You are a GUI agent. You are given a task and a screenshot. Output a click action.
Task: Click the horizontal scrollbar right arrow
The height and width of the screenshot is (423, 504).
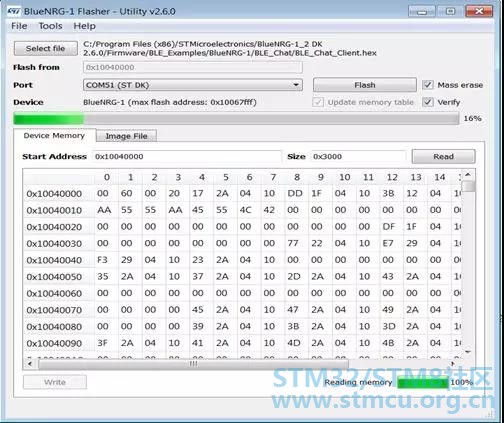pos(452,364)
